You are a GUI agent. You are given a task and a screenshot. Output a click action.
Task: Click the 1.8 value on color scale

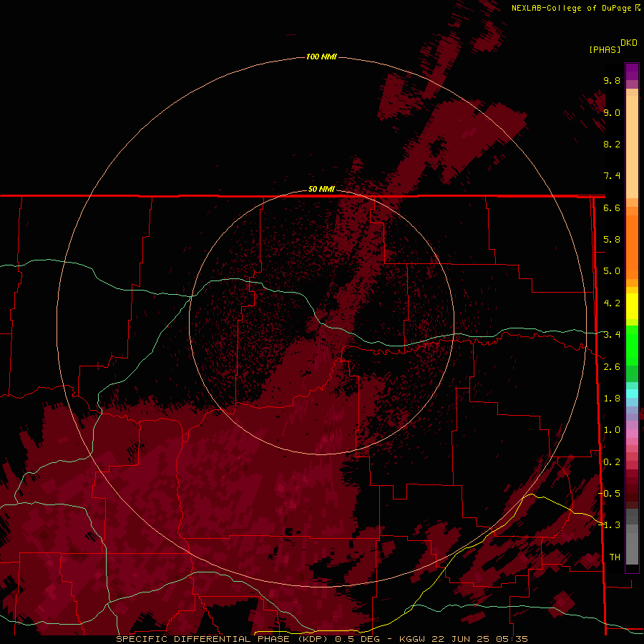612,399
